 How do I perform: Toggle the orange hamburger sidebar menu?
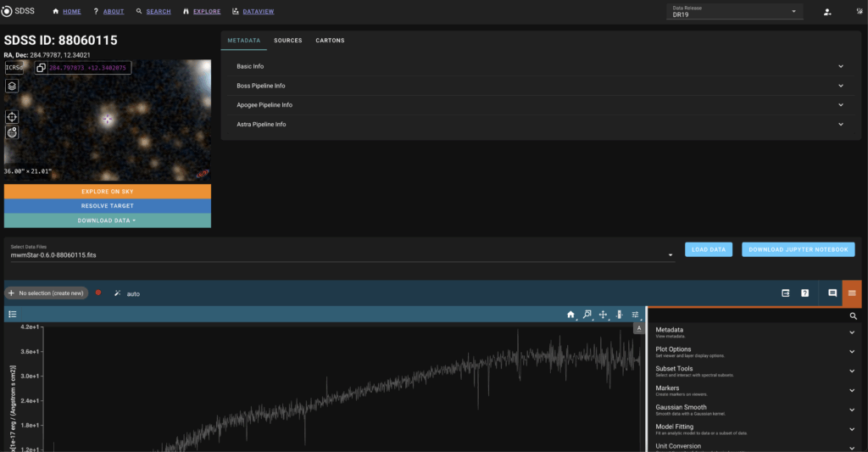[852, 293]
